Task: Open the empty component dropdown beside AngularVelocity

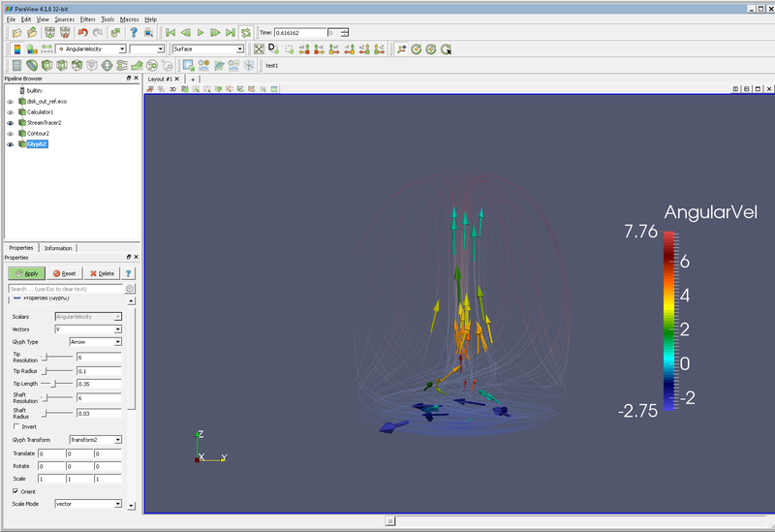Action: point(147,49)
